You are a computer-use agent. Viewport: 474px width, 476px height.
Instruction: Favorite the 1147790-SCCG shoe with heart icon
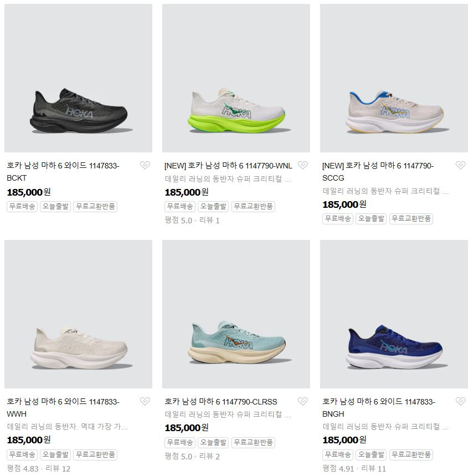(460, 165)
